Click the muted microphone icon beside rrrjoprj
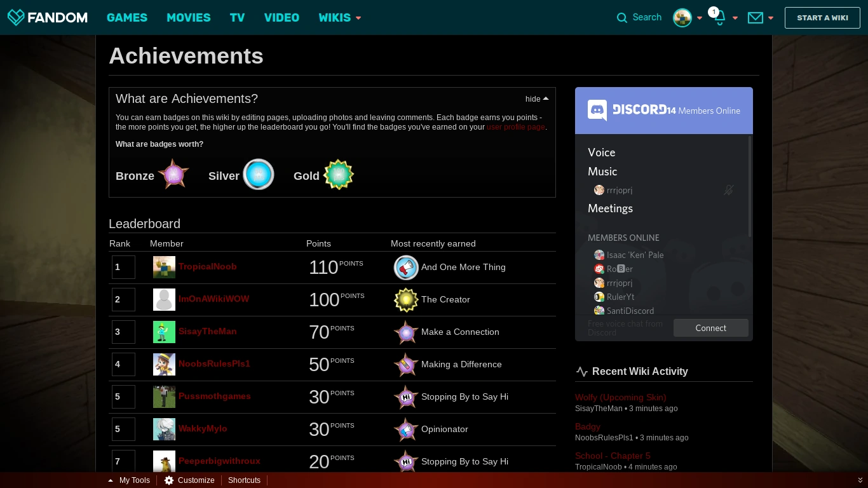The height and width of the screenshot is (488, 868). click(x=729, y=190)
